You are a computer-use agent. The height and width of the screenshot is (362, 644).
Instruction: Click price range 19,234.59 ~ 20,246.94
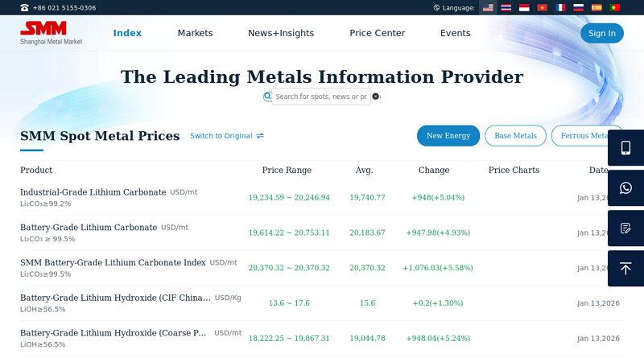(289, 197)
